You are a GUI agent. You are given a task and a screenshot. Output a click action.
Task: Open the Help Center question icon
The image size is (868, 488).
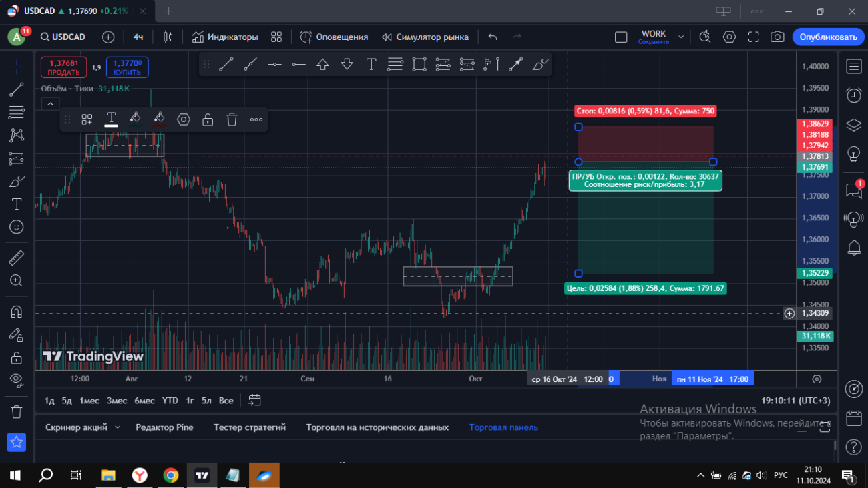[x=853, y=447]
